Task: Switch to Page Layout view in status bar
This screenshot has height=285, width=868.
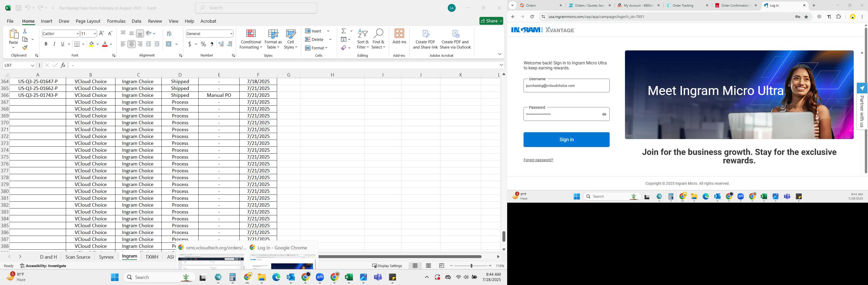Action: (x=428, y=266)
